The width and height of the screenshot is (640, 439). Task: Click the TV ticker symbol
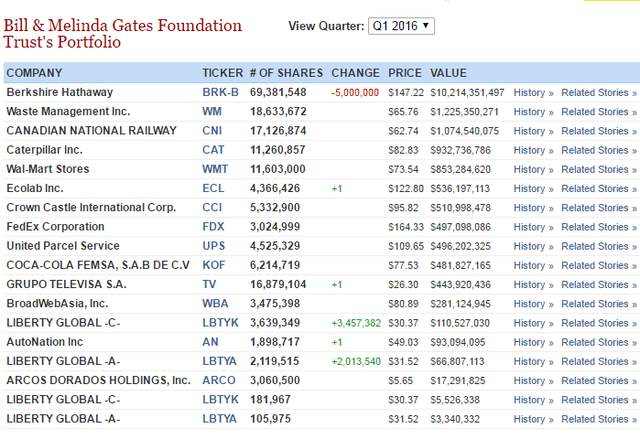click(209, 284)
